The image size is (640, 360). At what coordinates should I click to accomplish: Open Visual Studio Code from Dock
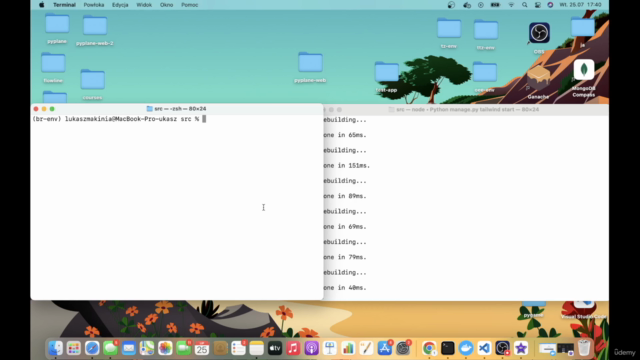[x=484, y=348]
